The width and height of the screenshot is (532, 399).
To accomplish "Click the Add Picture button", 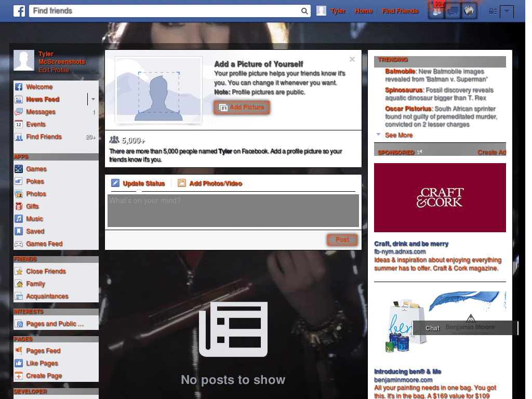I will click(x=242, y=108).
